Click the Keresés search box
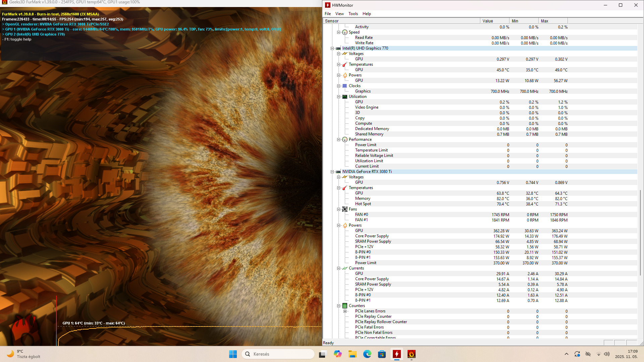 (x=278, y=354)
